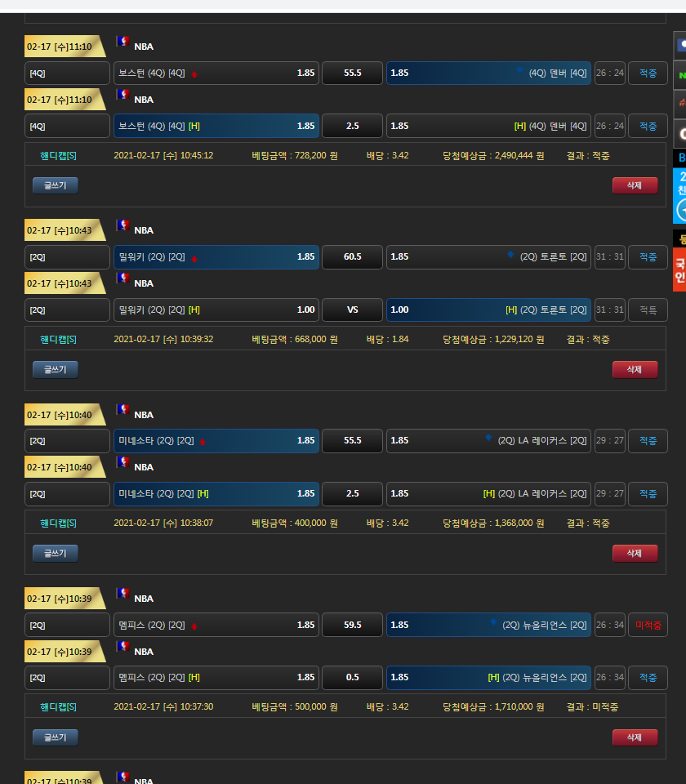The height and width of the screenshot is (784, 686).
Task: Click the NBA logo above the 미네소타 handicap row
Action: tap(123, 462)
